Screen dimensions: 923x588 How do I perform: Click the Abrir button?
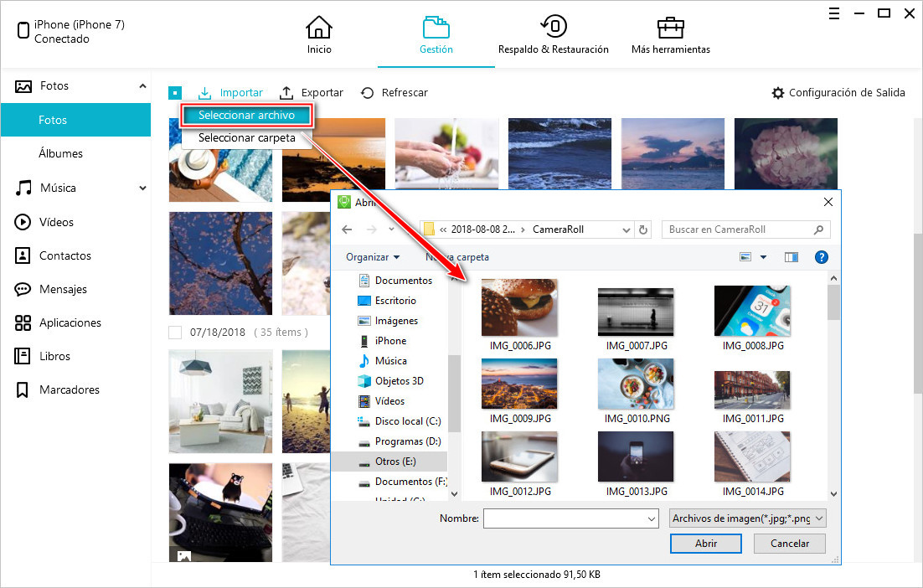pyautogui.click(x=706, y=544)
